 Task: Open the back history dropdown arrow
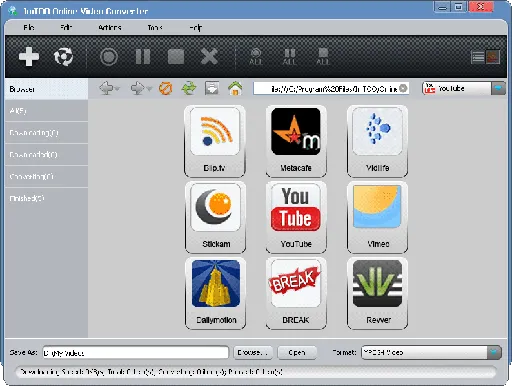117,89
